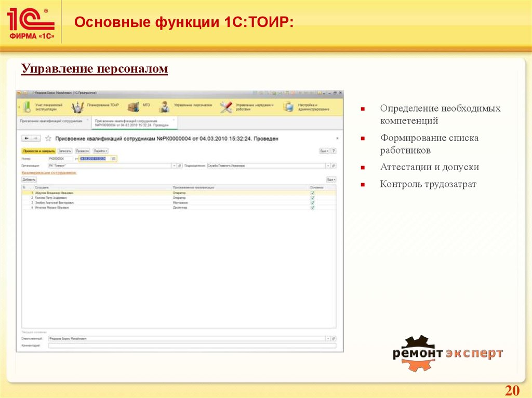
Task: Close the first Присвоение квалификаций сотрудникам tab
Action: [x=87, y=120]
